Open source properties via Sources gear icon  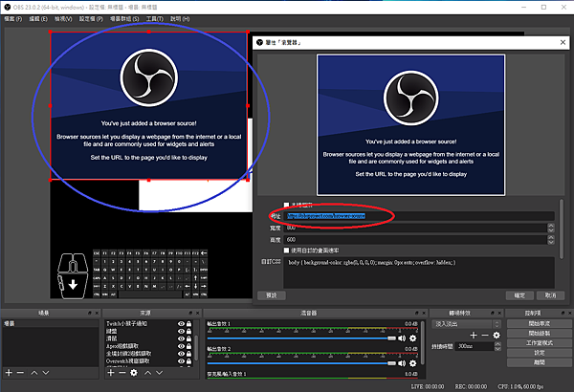pyautogui.click(x=134, y=373)
